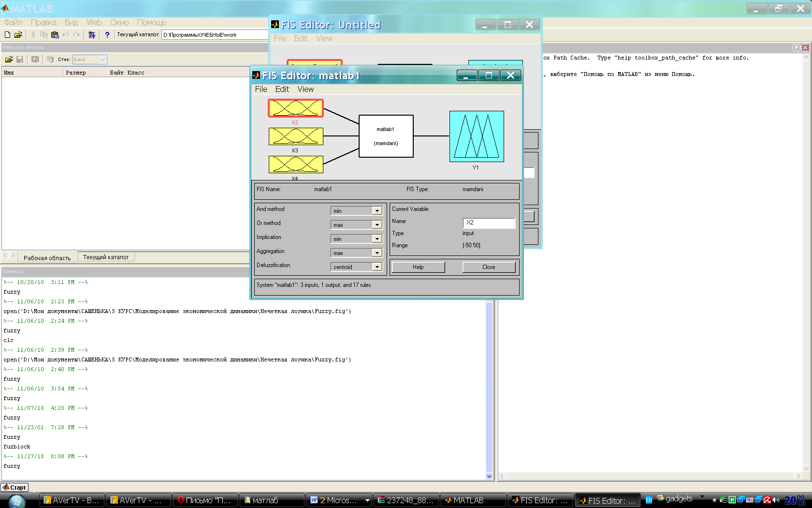Click the command history vertical scrollbar
The width and height of the screenshot is (812, 508).
tap(489, 387)
